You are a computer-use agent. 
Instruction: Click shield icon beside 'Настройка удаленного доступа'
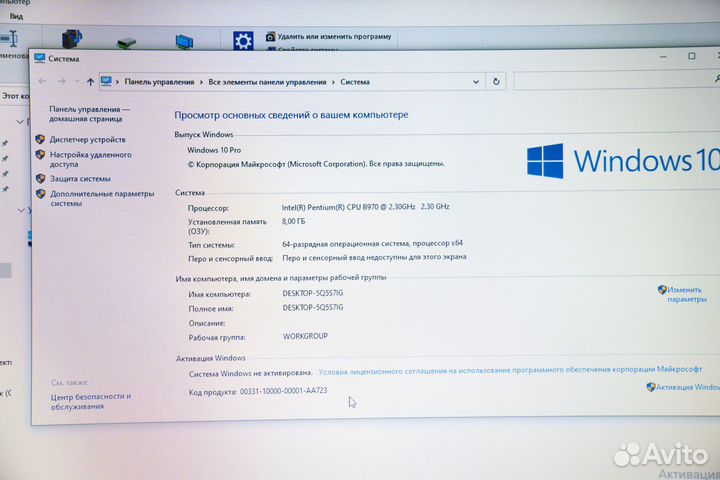click(x=40, y=155)
